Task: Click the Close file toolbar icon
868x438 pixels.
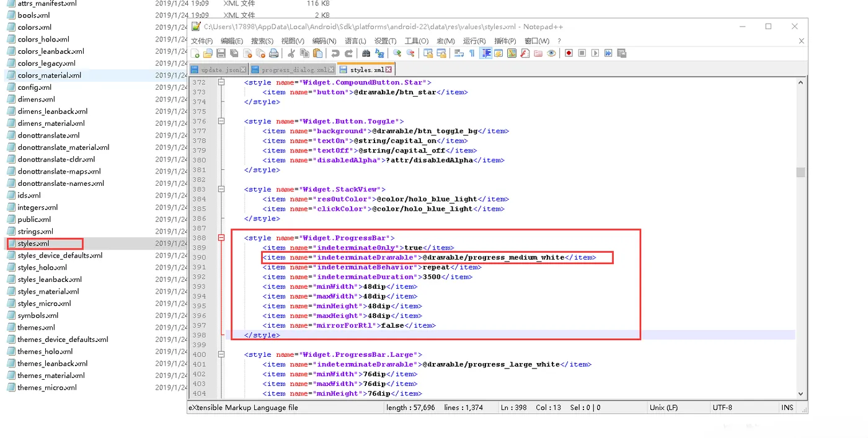Action: (x=247, y=53)
